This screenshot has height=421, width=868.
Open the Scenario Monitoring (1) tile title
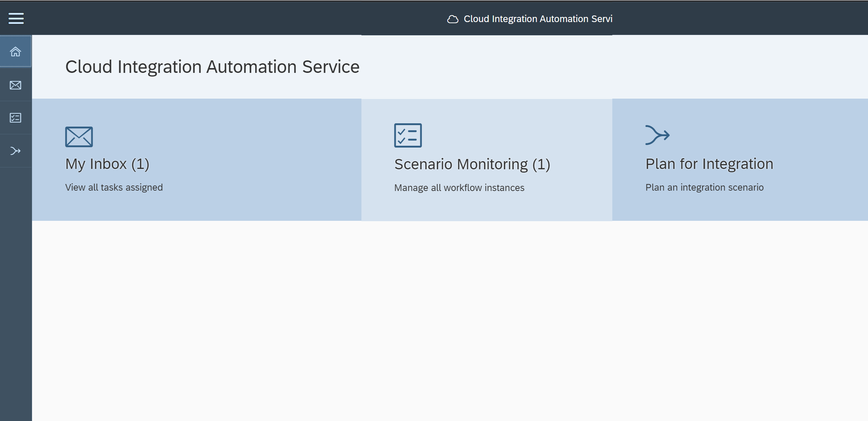[x=472, y=164]
